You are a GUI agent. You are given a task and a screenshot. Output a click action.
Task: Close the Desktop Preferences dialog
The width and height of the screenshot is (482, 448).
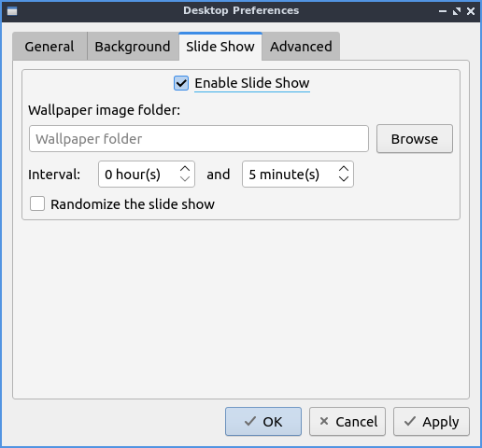coord(471,11)
